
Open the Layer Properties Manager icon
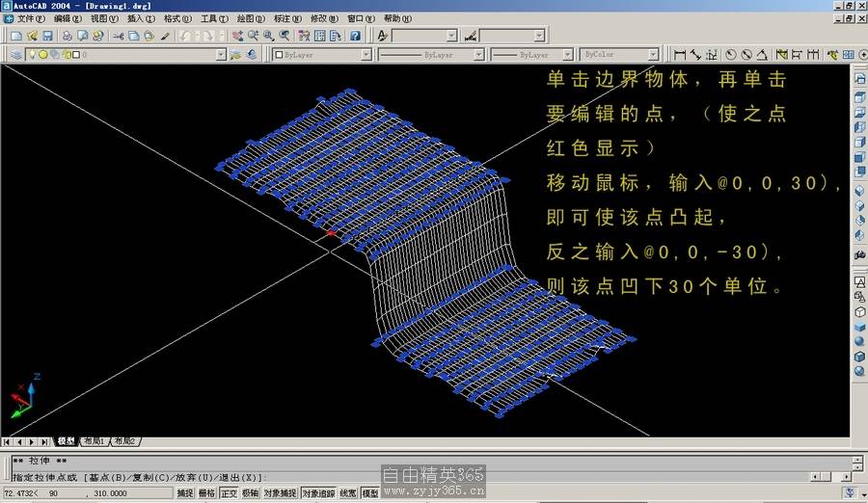tap(16, 55)
